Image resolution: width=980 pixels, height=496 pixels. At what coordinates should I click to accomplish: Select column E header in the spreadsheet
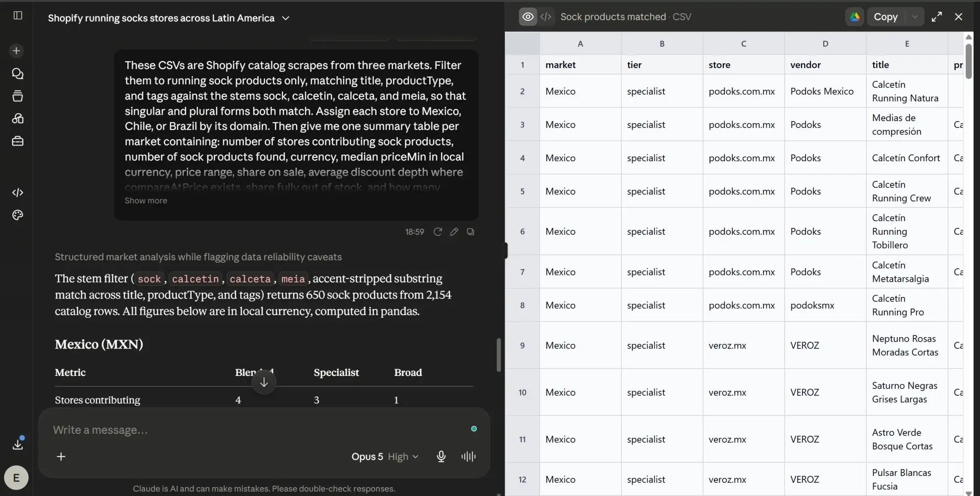907,44
